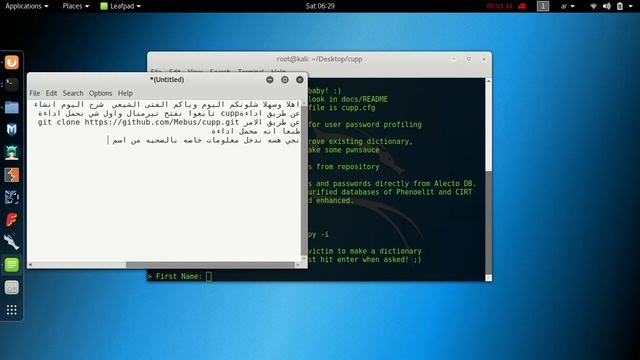Open the Leafpad app menu in the top bar
Image resolution: width=640 pixels, height=360 pixels.
(121, 6)
